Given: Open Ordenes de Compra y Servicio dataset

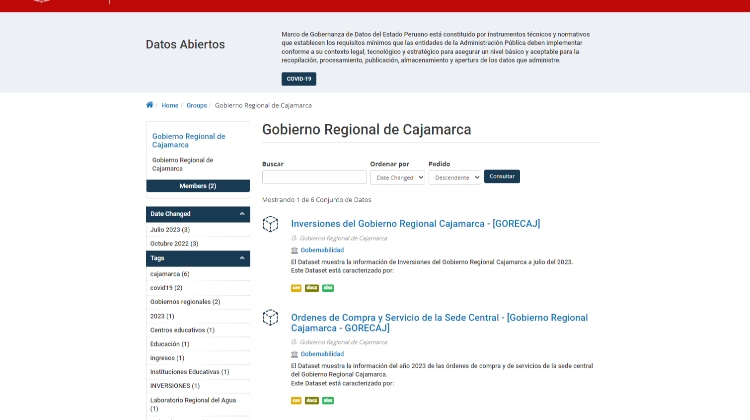Looking at the screenshot, I should click(439, 323).
